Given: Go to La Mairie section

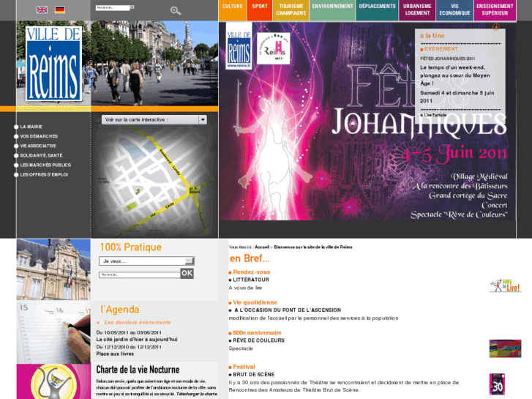Looking at the screenshot, I should (31, 127).
